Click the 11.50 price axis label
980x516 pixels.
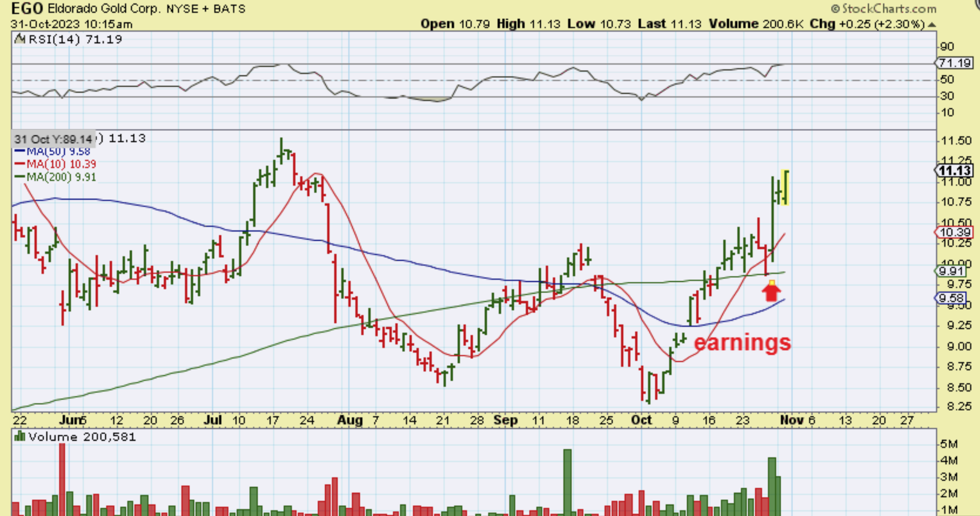click(x=956, y=141)
